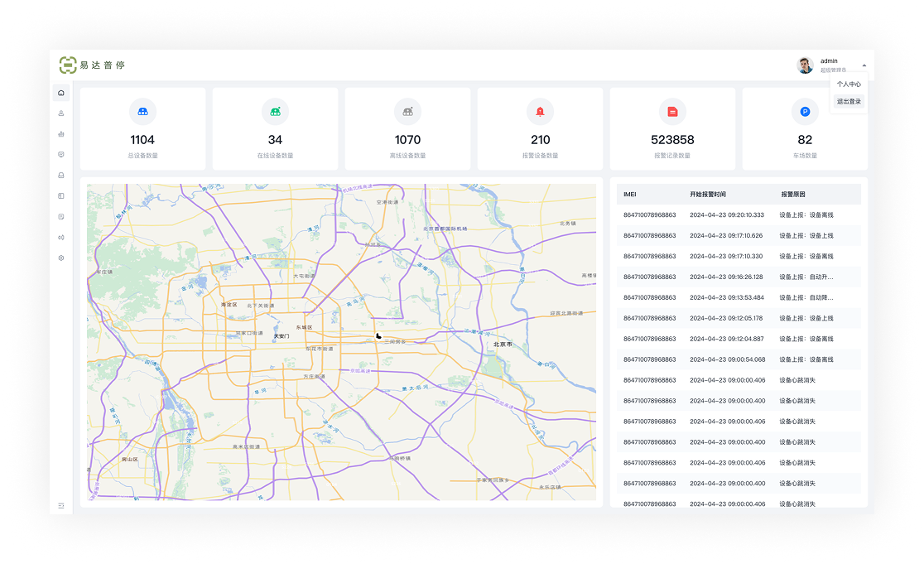Click the black device marker on map
The image size is (924, 564).
[x=378, y=336]
